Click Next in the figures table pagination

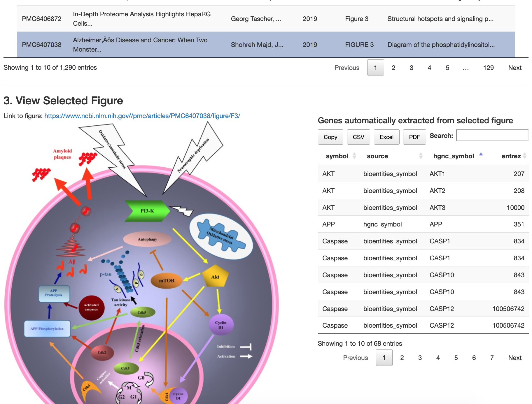[x=514, y=68]
